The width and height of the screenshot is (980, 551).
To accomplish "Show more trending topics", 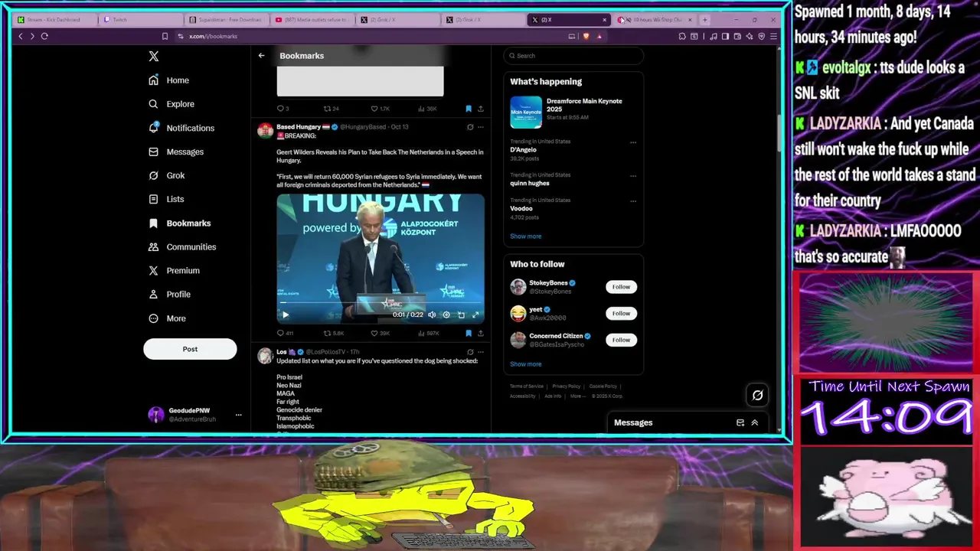I will pyautogui.click(x=526, y=236).
